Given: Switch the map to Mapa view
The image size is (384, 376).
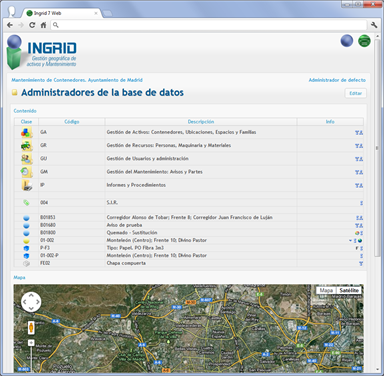Looking at the screenshot, I should (326, 290).
